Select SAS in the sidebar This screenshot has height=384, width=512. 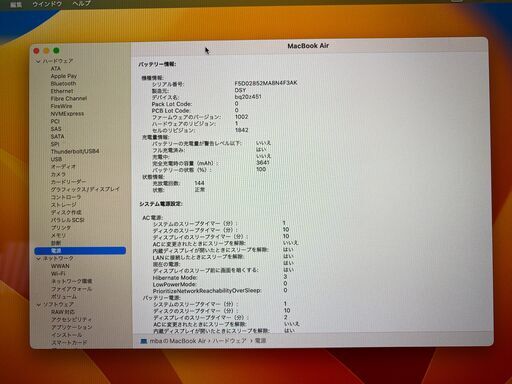coord(56,129)
